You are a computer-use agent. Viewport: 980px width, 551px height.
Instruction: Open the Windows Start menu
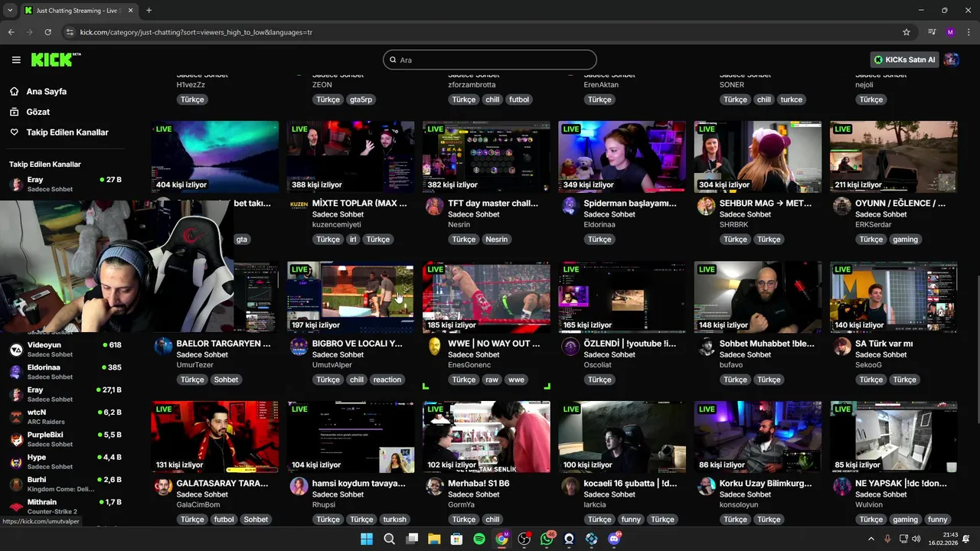367,539
